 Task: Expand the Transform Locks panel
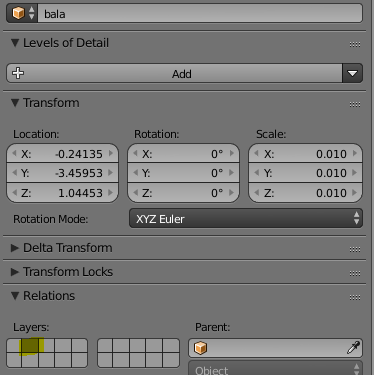pos(15,272)
